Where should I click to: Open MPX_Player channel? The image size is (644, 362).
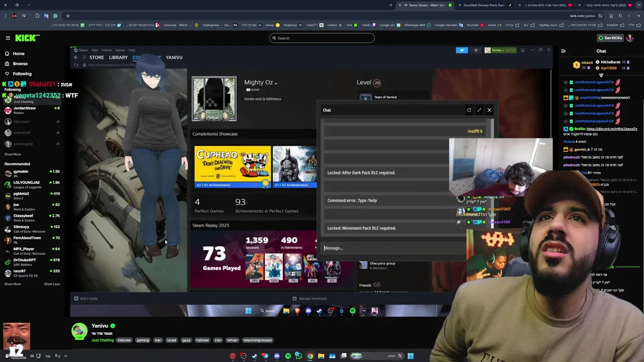31,251
